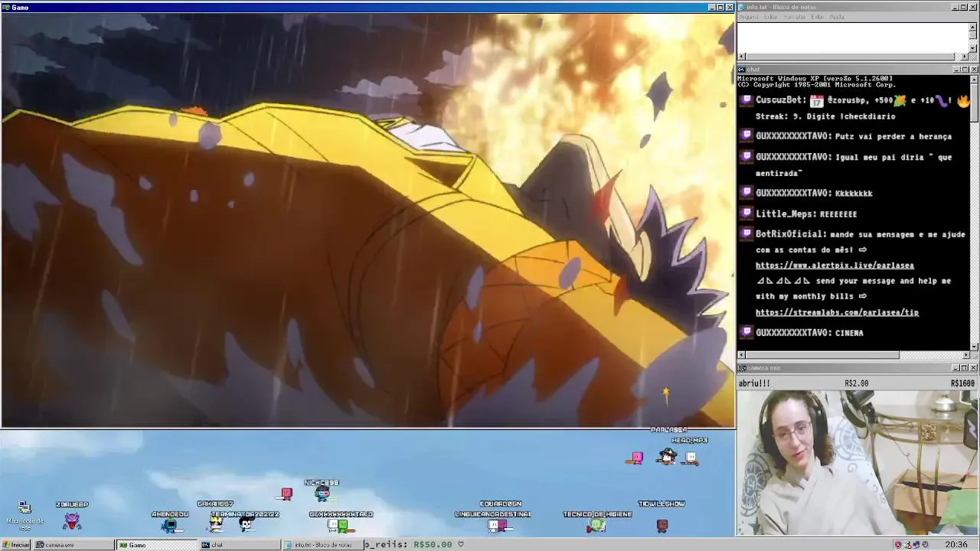
Task: Click the R$50.00 donation ticker text
Action: pos(433,545)
